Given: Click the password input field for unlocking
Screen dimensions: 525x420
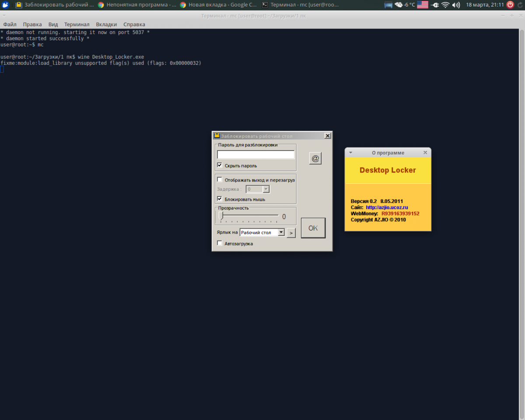Looking at the screenshot, I should pos(255,154).
